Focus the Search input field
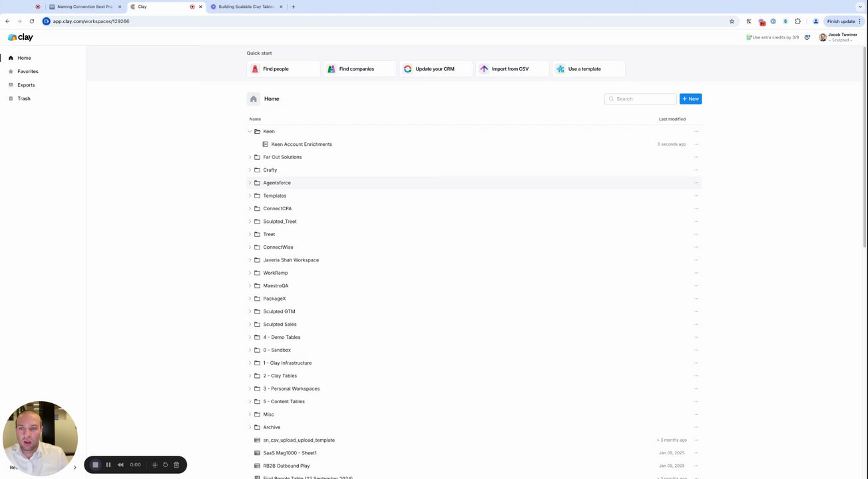This screenshot has width=868, height=479. click(640, 99)
